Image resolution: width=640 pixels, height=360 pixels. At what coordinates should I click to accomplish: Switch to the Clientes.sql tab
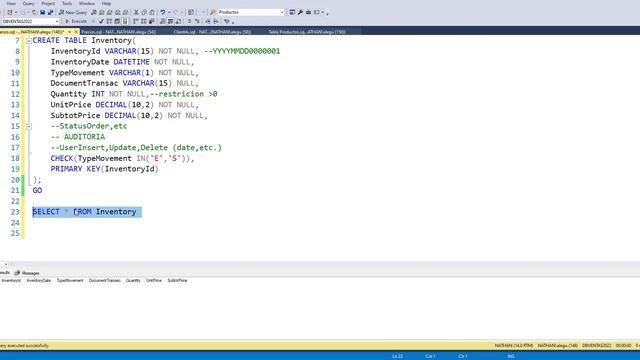pyautogui.click(x=212, y=32)
